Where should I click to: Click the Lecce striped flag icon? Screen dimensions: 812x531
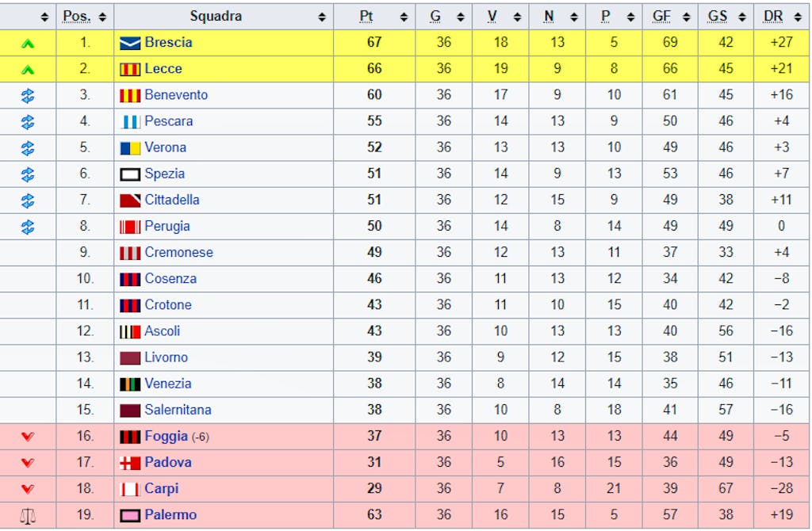pyautogui.click(x=130, y=69)
